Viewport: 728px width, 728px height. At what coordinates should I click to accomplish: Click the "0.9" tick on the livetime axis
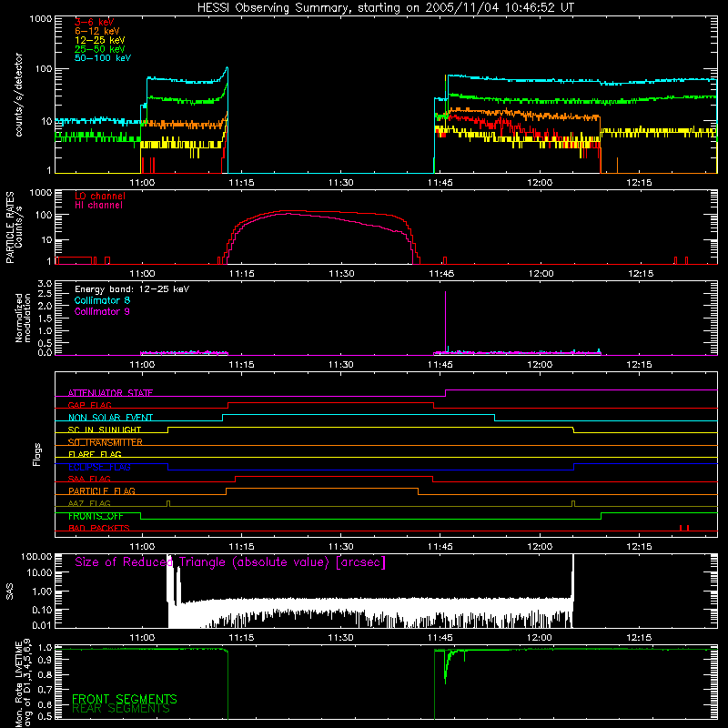pos(45,661)
